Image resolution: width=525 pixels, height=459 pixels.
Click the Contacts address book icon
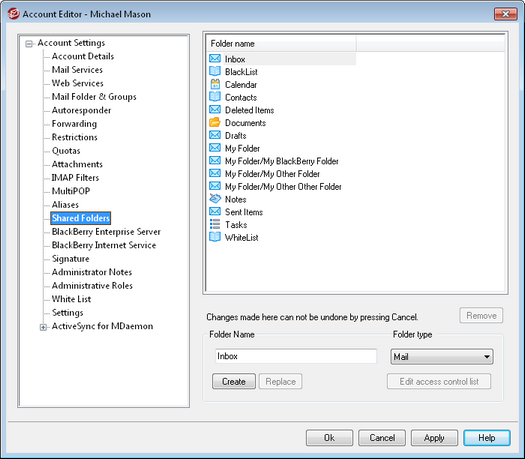tap(215, 97)
